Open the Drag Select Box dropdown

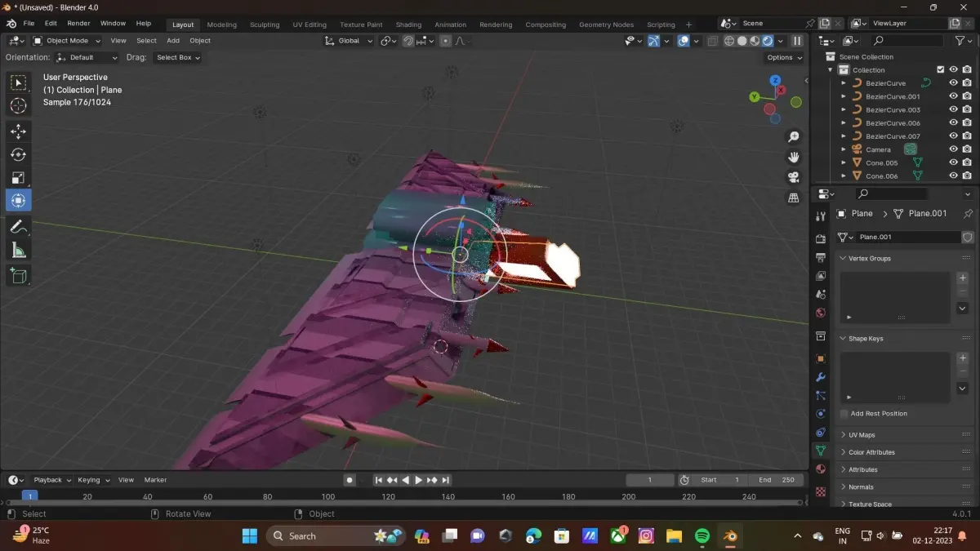[x=177, y=57]
